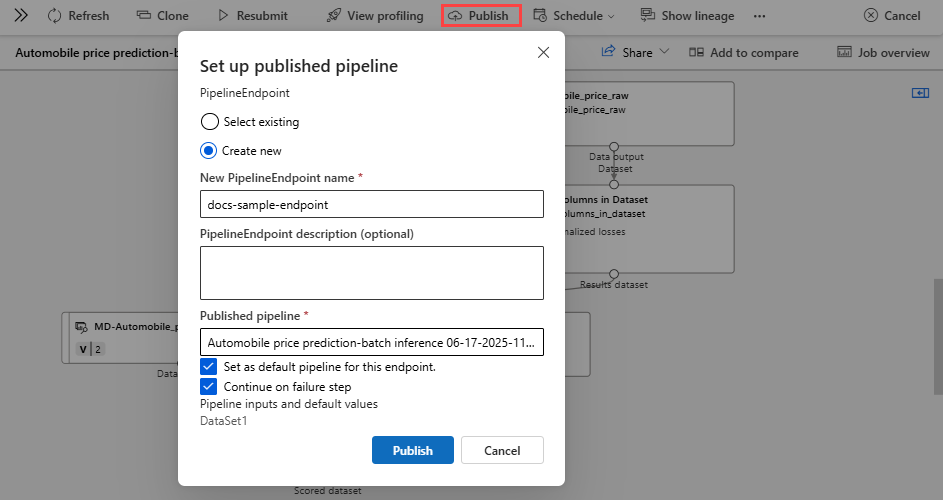Click Add to compare icon
943x500 pixels.
click(696, 52)
